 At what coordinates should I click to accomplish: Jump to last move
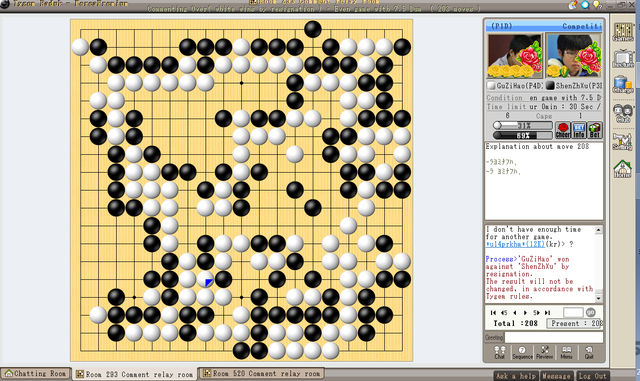(547, 312)
